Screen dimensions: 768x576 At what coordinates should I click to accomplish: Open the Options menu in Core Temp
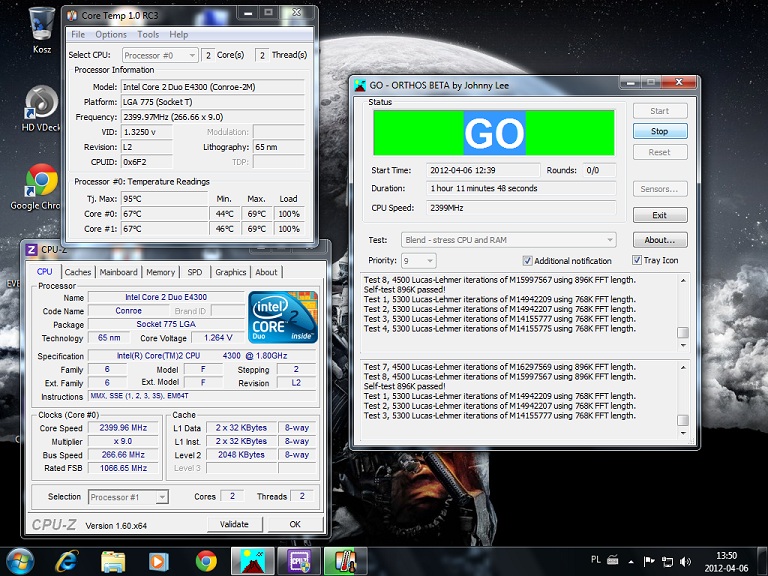pos(111,34)
